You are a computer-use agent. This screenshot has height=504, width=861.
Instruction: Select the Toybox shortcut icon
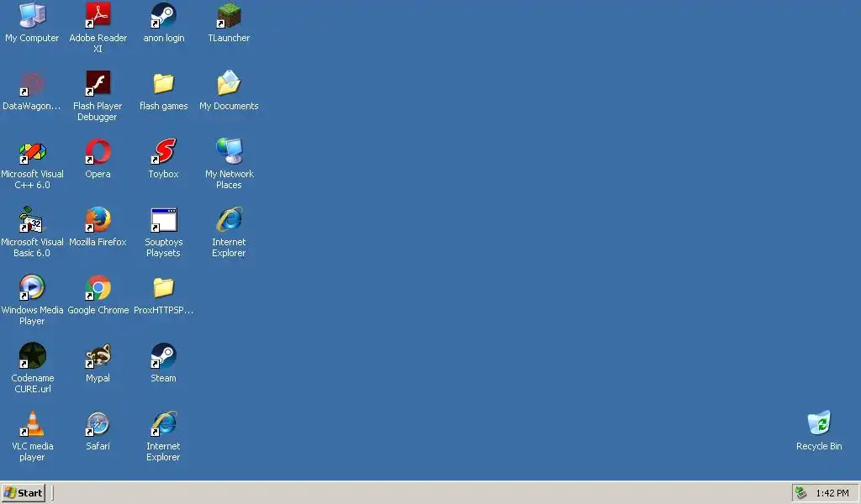[164, 152]
